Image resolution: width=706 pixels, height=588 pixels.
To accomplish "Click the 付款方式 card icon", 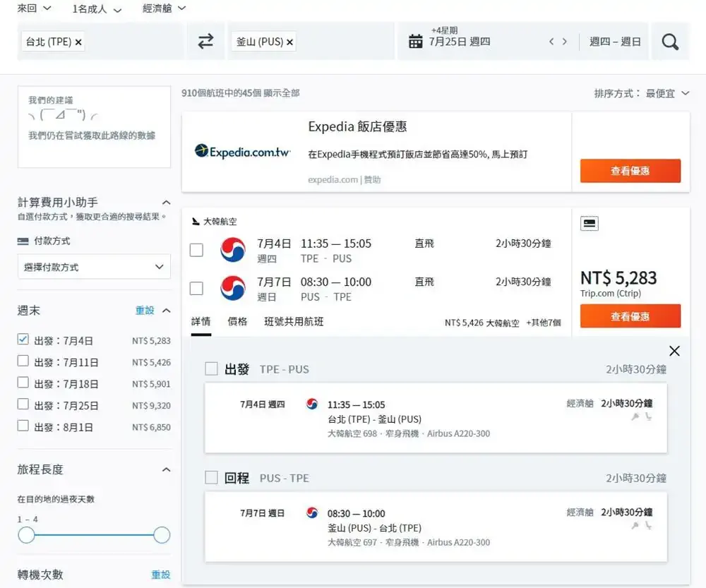I will coord(23,241).
